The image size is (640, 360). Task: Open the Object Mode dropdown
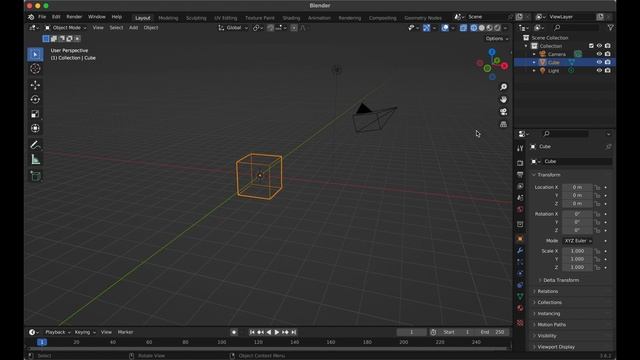pos(66,28)
